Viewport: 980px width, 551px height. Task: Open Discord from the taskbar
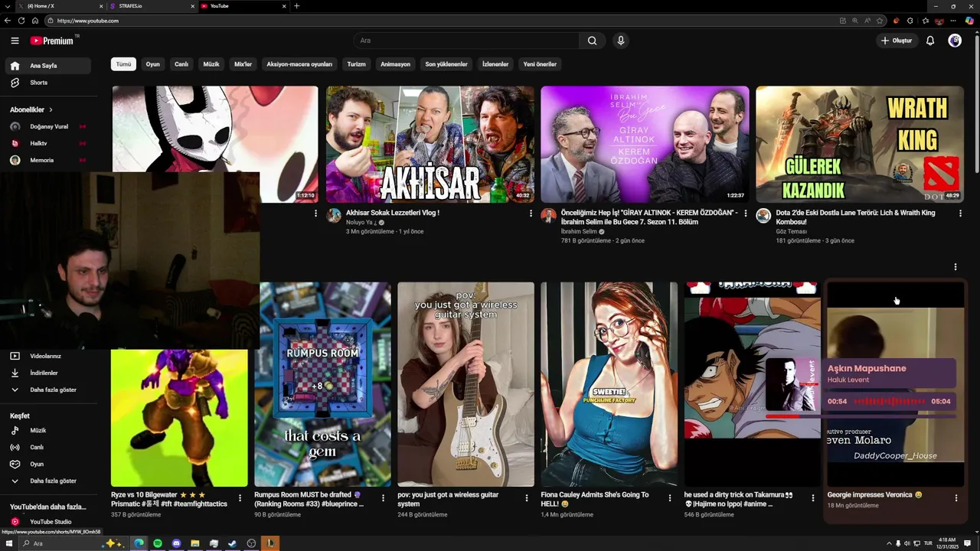[x=176, y=543]
